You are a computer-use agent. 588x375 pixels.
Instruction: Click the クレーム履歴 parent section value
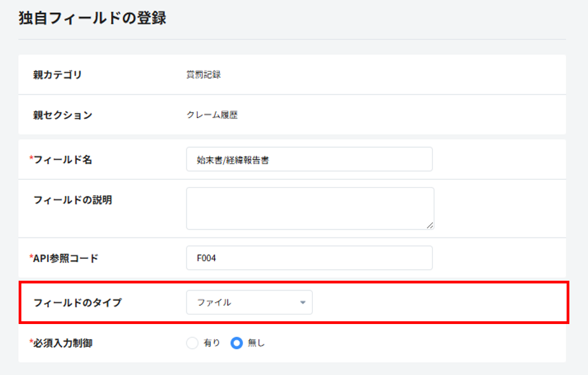click(212, 115)
